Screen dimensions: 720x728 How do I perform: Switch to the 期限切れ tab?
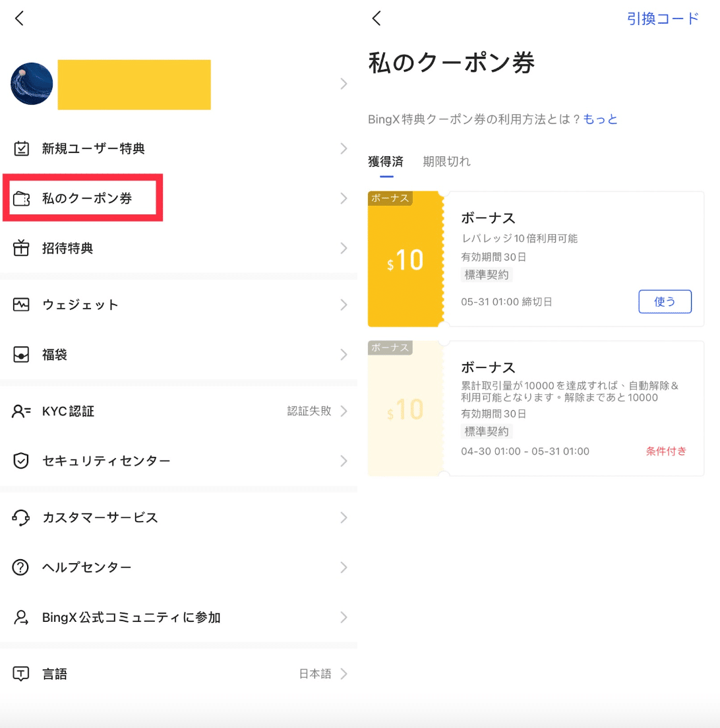pyautogui.click(x=445, y=162)
